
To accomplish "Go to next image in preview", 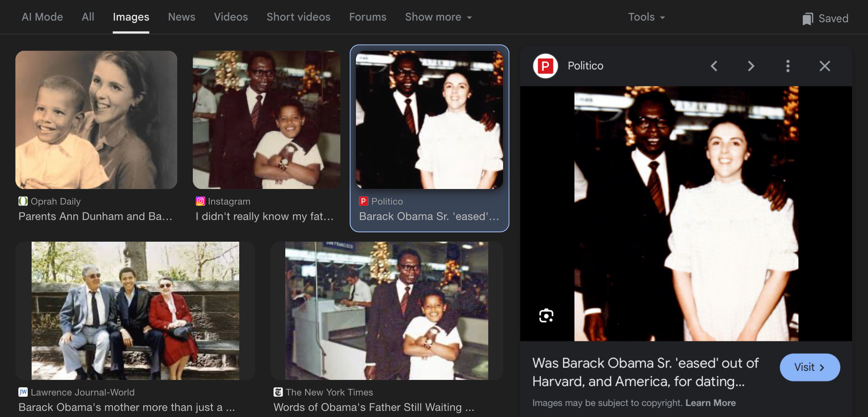I will coord(751,66).
